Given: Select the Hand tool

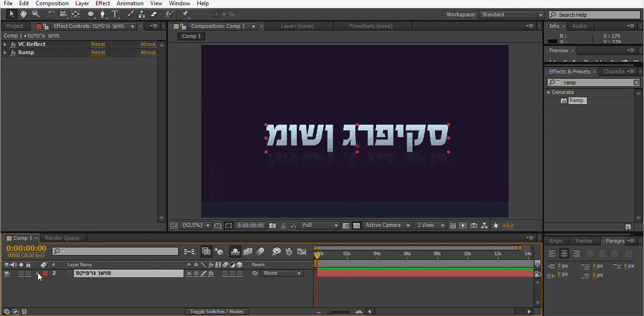Looking at the screenshot, I should 22,14.
